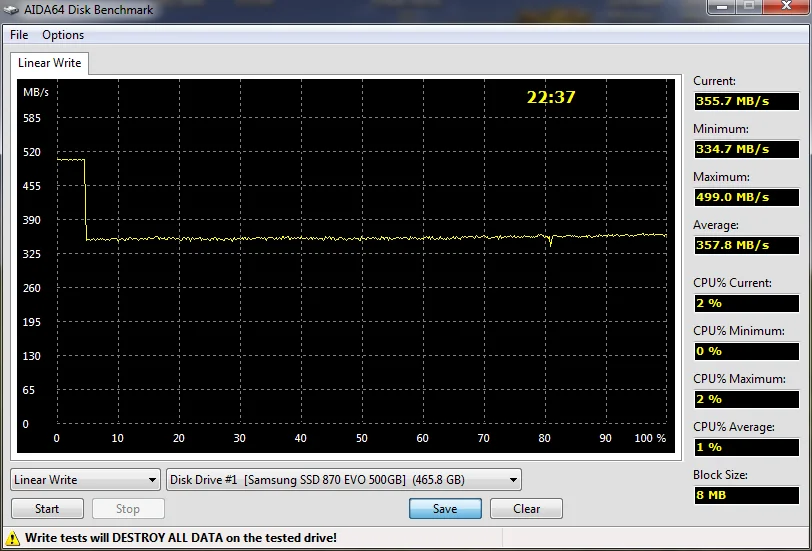The image size is (812, 551).
Task: Click the CPU% Average: label
Action: coord(734,427)
